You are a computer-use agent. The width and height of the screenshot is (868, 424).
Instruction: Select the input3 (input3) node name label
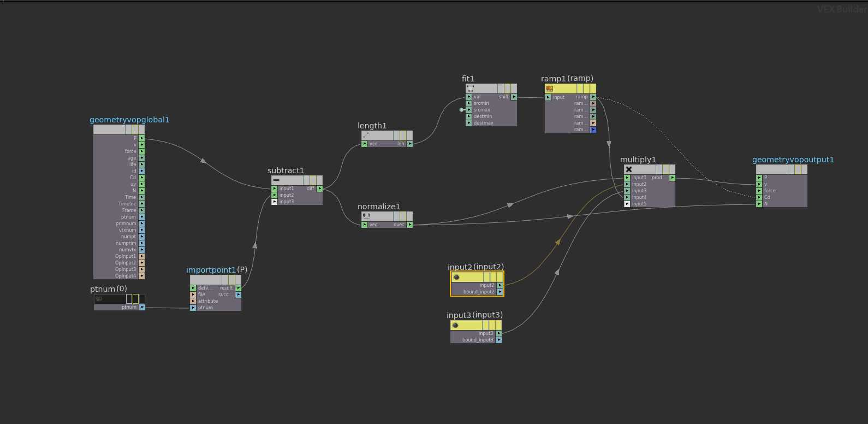pyautogui.click(x=474, y=315)
